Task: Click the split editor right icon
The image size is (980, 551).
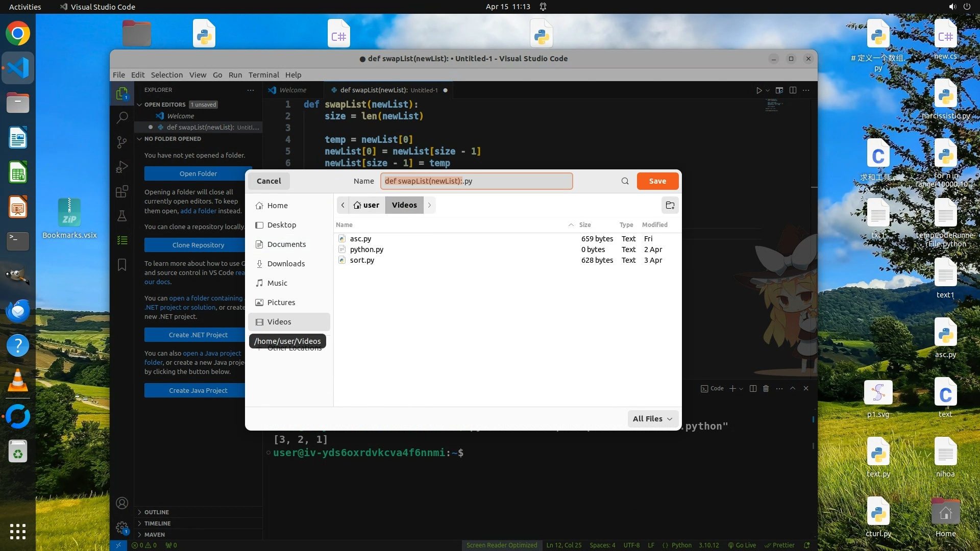Action: point(793,90)
